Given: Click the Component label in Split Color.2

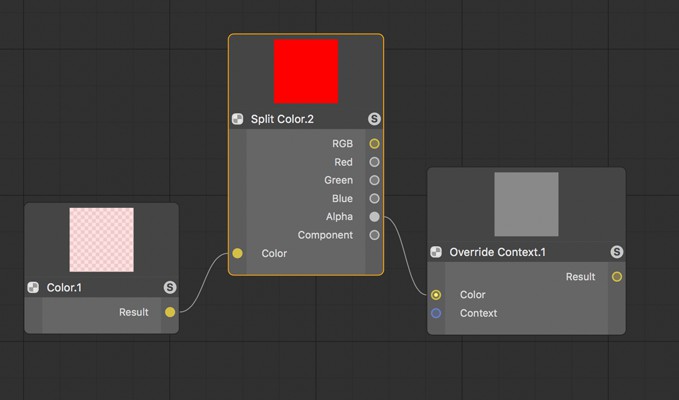Looking at the screenshot, I should coord(325,235).
